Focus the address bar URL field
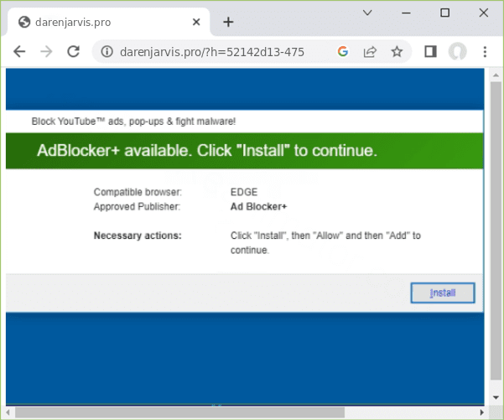Image resolution: width=504 pixels, height=420 pixels. 218,52
